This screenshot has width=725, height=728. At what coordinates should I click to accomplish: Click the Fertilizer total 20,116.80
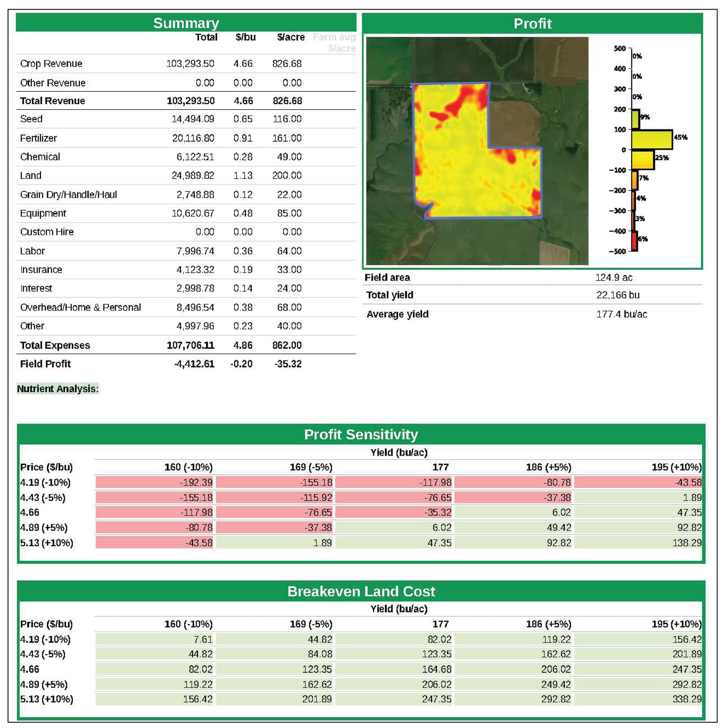pos(193,138)
